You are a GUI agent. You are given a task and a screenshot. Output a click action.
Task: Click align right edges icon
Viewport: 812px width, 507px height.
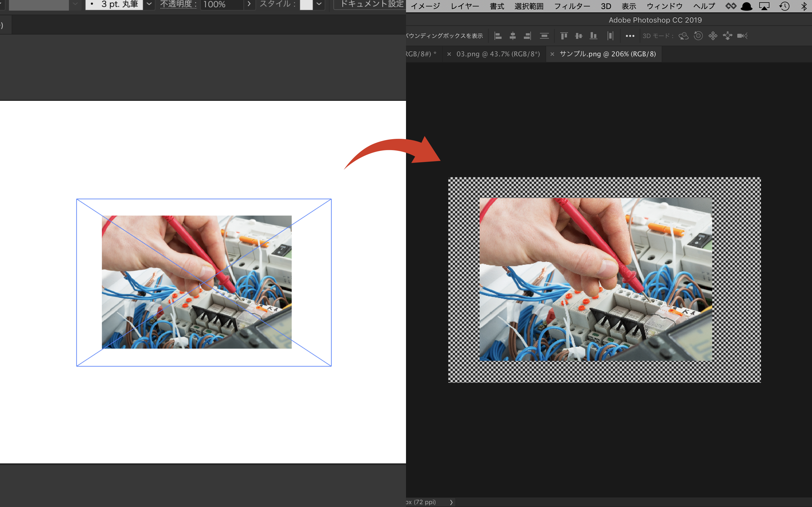(527, 36)
